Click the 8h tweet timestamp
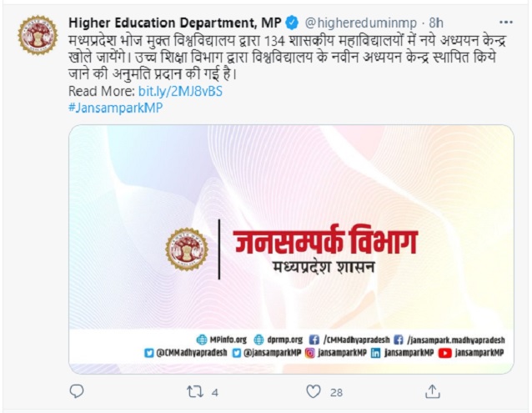The width and height of the screenshot is (532, 413). tap(436, 23)
